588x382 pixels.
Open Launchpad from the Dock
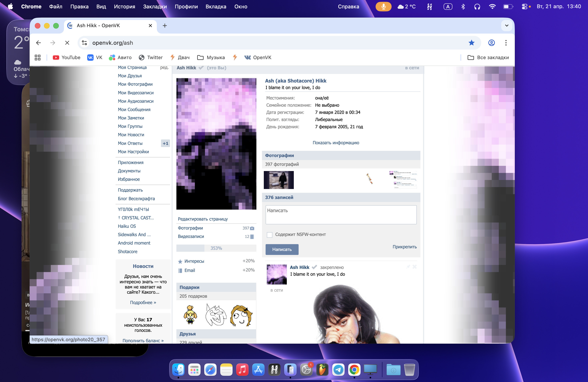tap(194, 370)
